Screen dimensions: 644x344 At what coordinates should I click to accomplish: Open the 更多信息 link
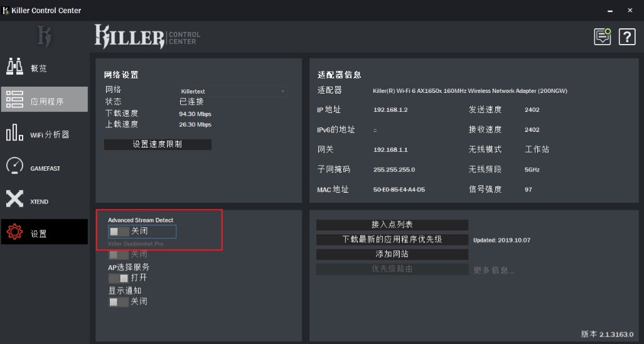pyautogui.click(x=494, y=271)
